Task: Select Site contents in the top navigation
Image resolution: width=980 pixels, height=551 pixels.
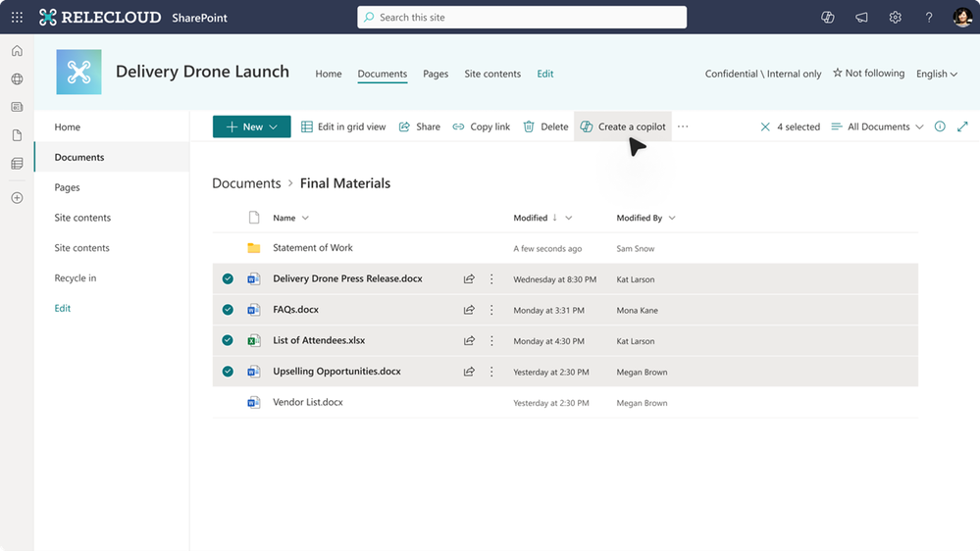Action: (x=492, y=74)
